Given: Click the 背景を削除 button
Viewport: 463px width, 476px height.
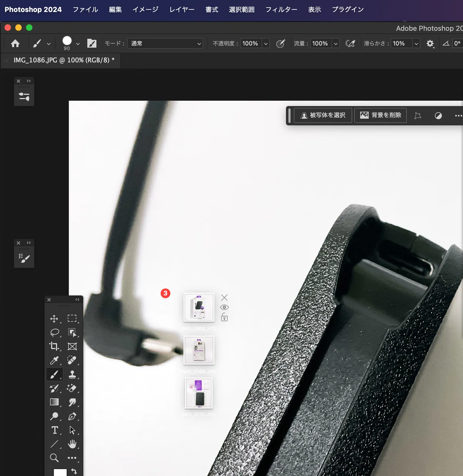Looking at the screenshot, I should tap(380, 115).
